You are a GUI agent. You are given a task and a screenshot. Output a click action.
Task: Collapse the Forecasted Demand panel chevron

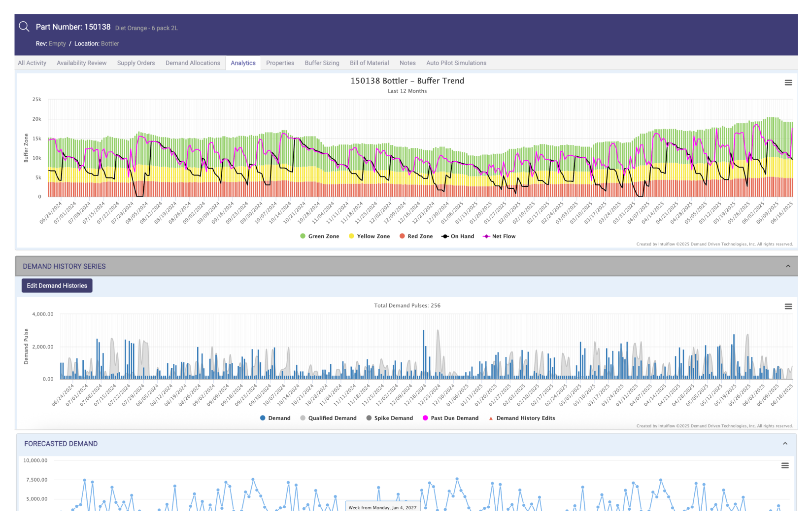tap(785, 444)
